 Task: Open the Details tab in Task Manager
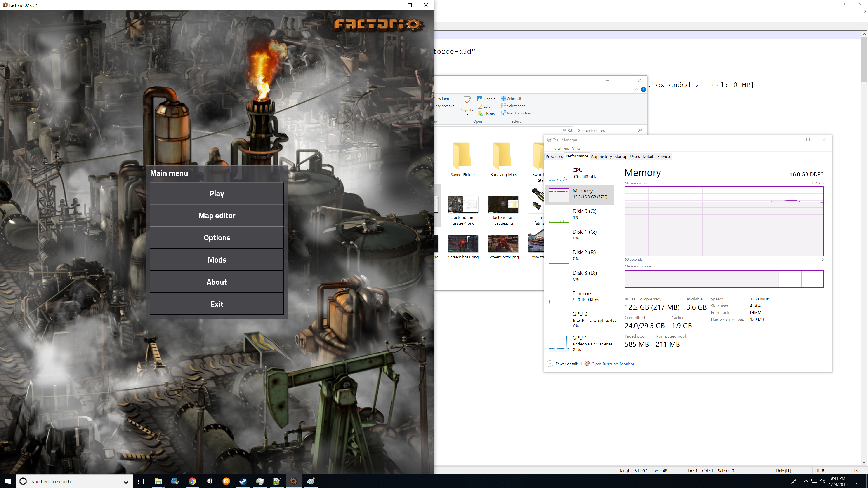pos(648,157)
